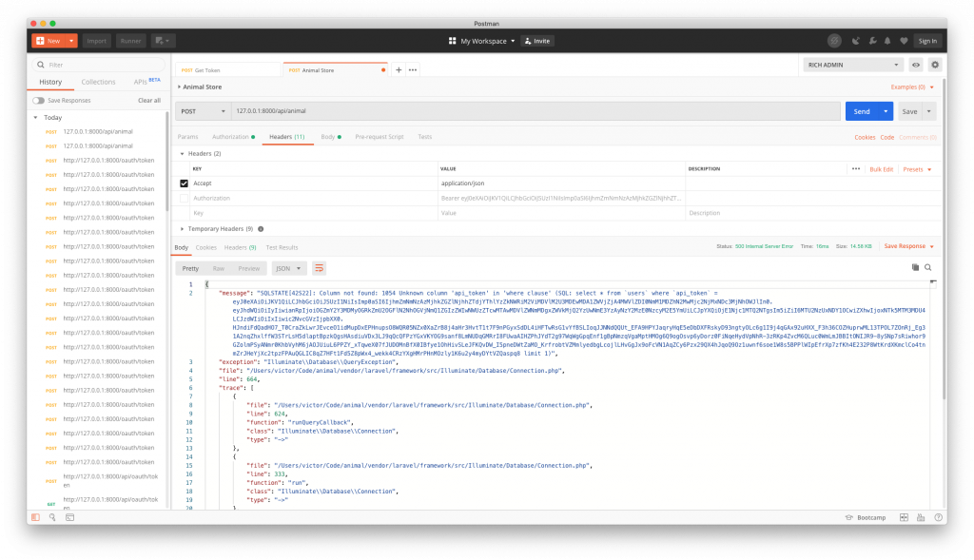Uncheck the Accept header checkbox
This screenshot has width=974, height=560.
(184, 183)
